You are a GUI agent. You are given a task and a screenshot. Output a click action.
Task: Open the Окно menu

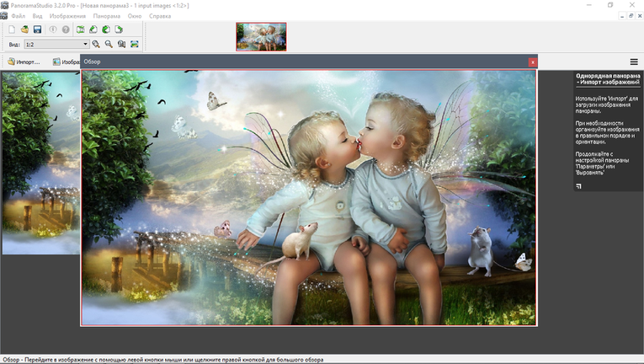(135, 16)
